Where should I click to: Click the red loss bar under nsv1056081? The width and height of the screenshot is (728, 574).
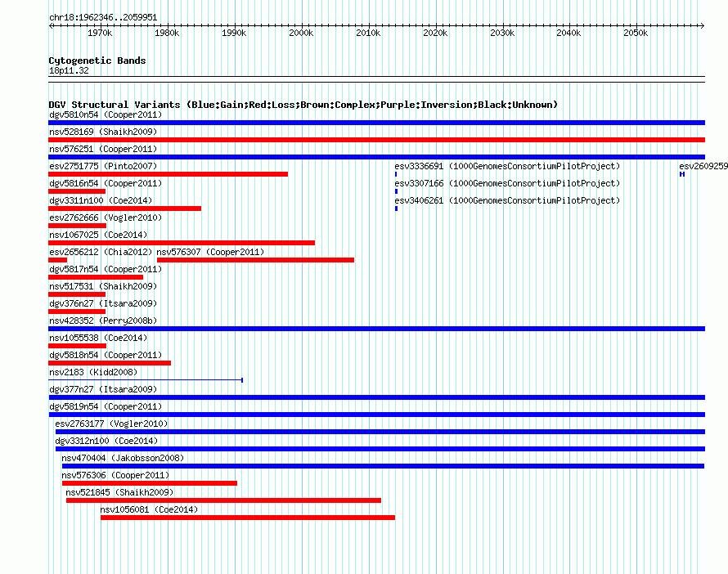(x=248, y=518)
